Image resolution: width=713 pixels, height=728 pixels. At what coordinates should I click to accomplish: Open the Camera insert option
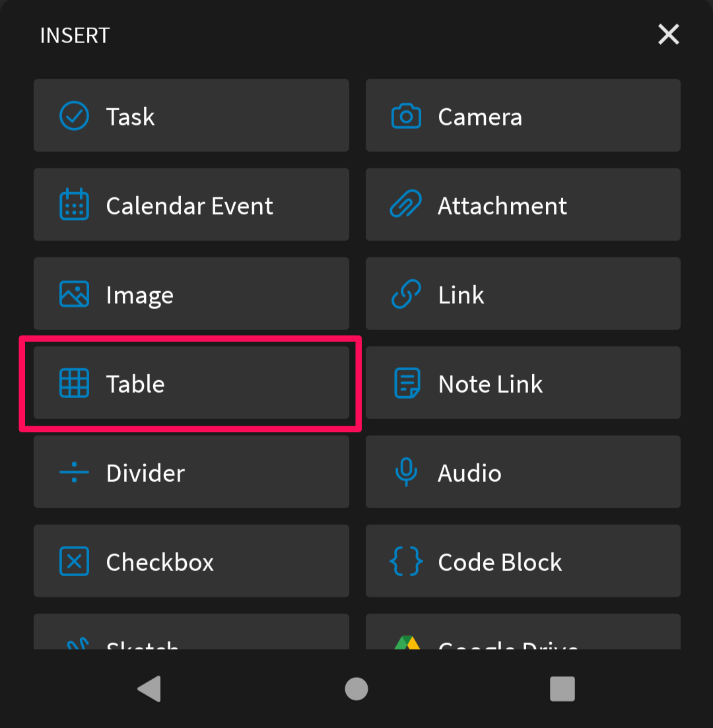tap(523, 116)
